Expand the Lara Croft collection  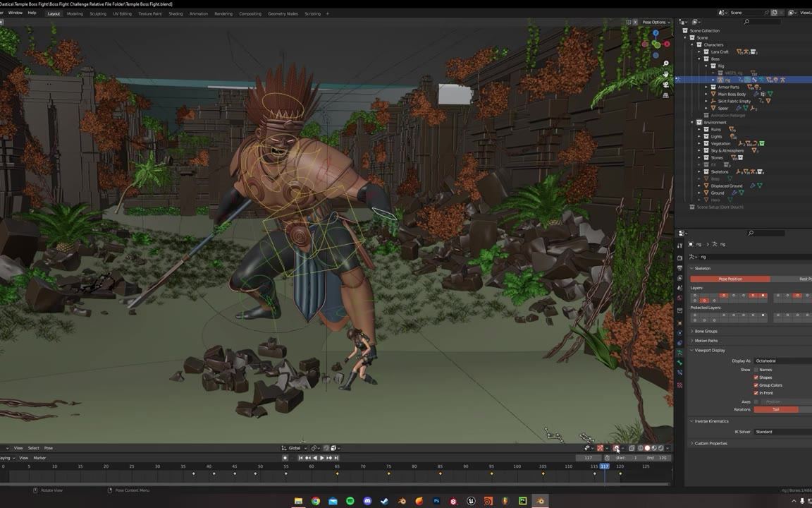tap(699, 52)
